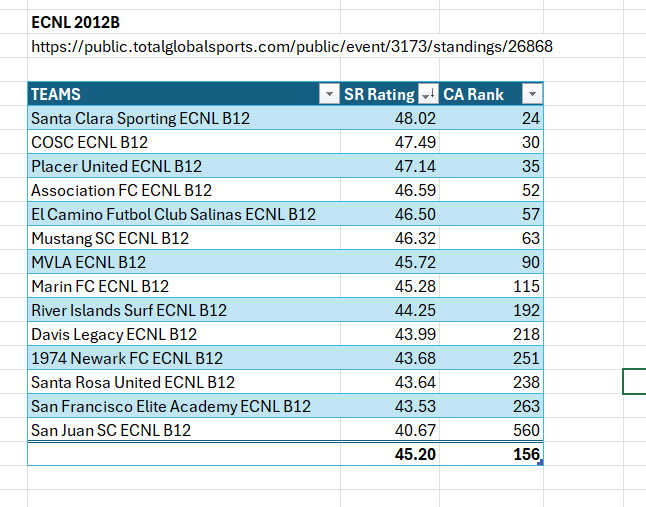Image resolution: width=646 pixels, height=507 pixels.
Task: Click El Camino Futbol Club Salinas cell
Action: tap(173, 214)
